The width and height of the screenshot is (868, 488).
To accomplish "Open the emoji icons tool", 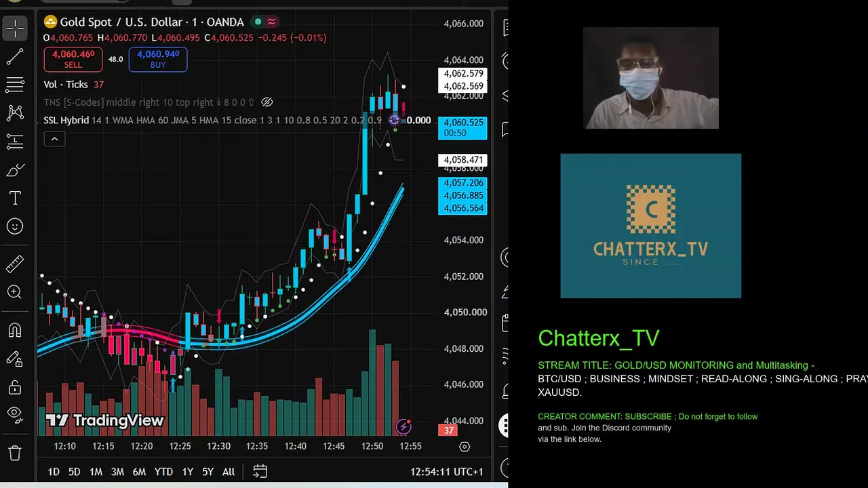I will pos(15,226).
